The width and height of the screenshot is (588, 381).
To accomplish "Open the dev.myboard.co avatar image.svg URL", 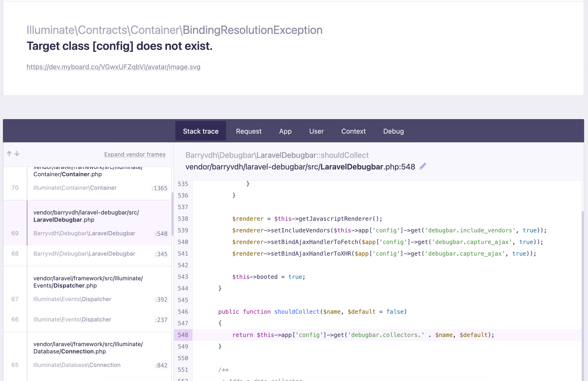I will pos(113,67).
